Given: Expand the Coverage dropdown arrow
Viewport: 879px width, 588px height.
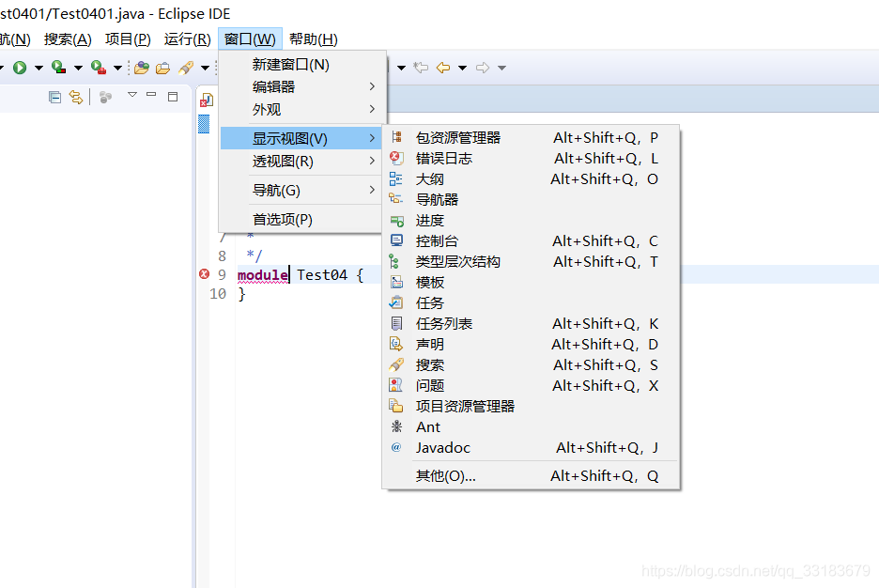Looking at the screenshot, I should pyautogui.click(x=78, y=69).
